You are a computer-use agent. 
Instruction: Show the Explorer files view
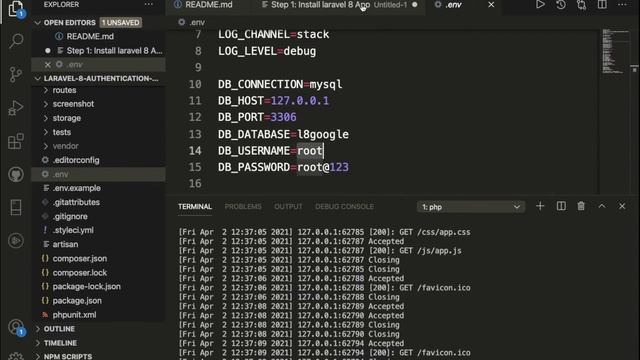(16, 9)
